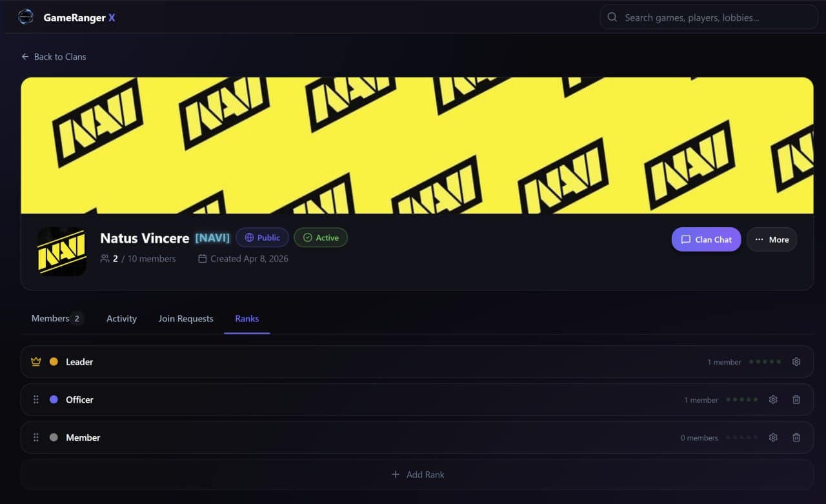Click the orange Leader color dot
The height and width of the screenshot is (504, 826).
(54, 361)
